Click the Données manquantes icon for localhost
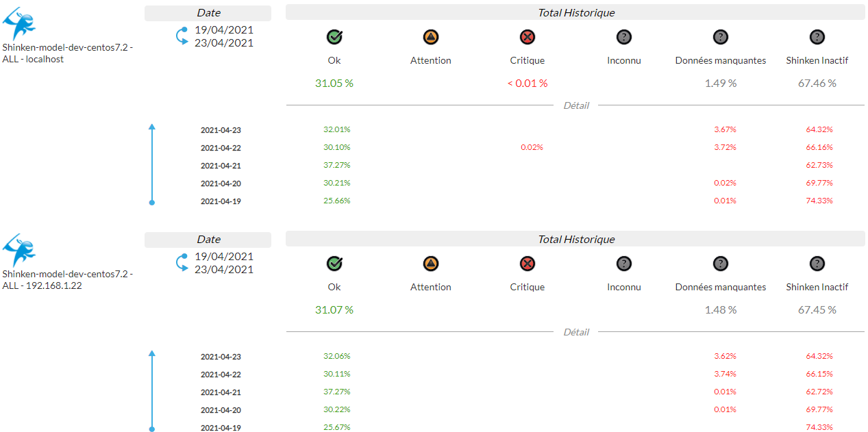The width and height of the screenshot is (868, 432). coord(721,37)
